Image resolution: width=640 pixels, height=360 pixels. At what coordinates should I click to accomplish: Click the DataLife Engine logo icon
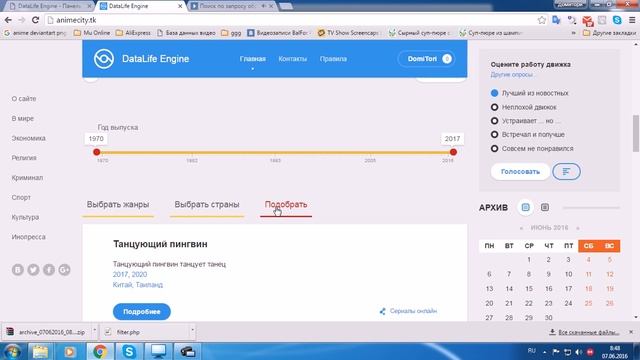[104, 58]
